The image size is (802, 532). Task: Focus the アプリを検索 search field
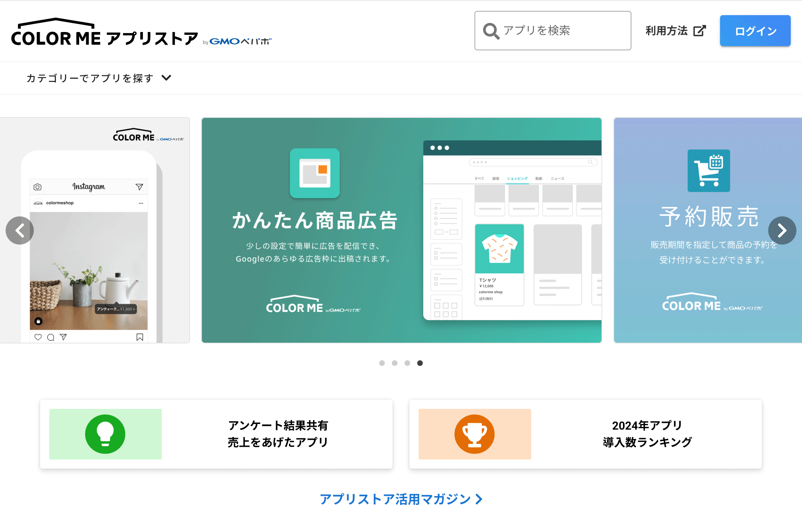click(x=553, y=31)
